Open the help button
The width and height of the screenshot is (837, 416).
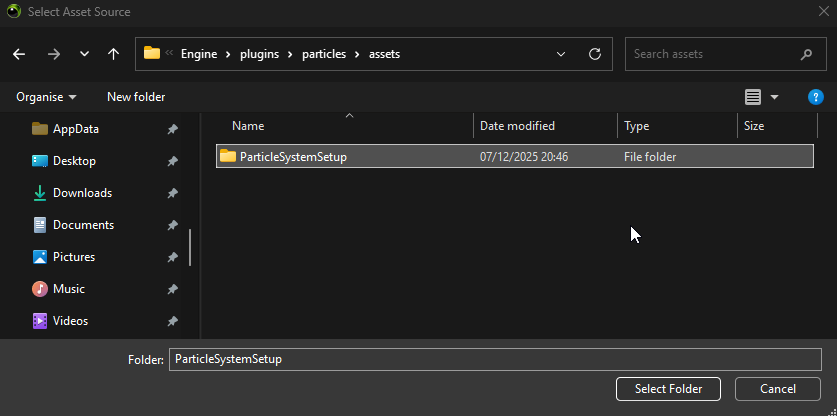pos(815,97)
